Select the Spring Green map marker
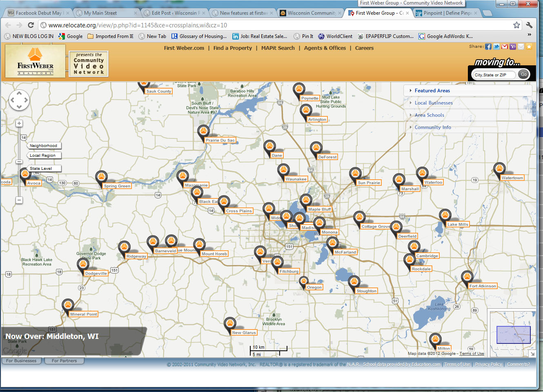 (101, 178)
